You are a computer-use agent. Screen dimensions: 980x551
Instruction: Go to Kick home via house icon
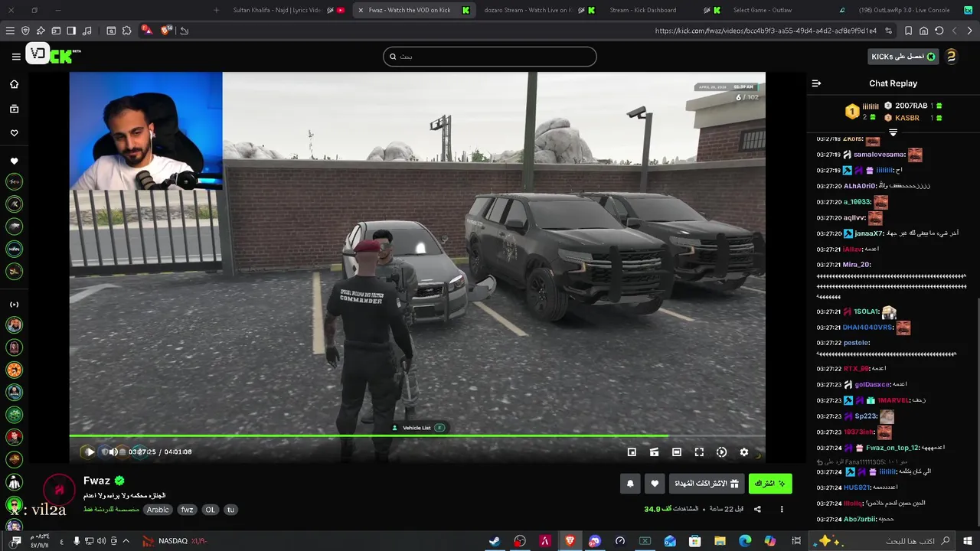coord(14,84)
